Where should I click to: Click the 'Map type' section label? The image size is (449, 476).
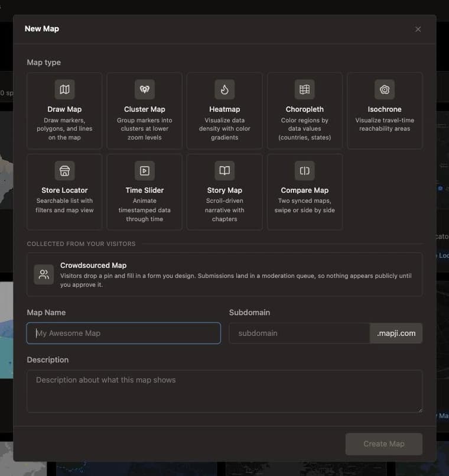(x=44, y=62)
